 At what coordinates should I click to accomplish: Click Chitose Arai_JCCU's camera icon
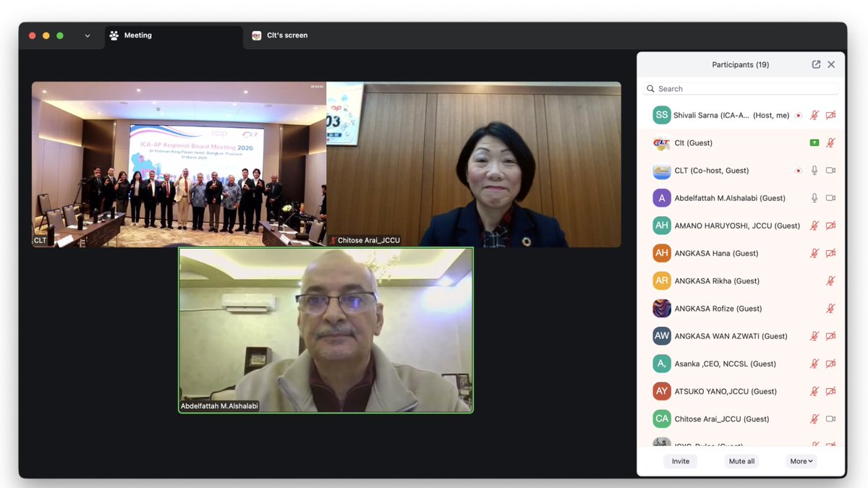830,419
